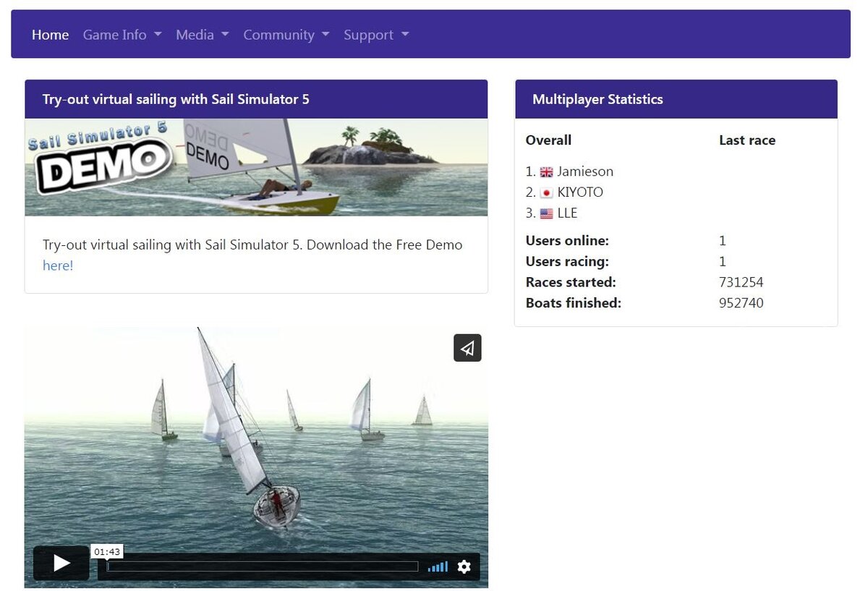
Task: Click the UK flag next to Jamieson
Action: click(547, 172)
